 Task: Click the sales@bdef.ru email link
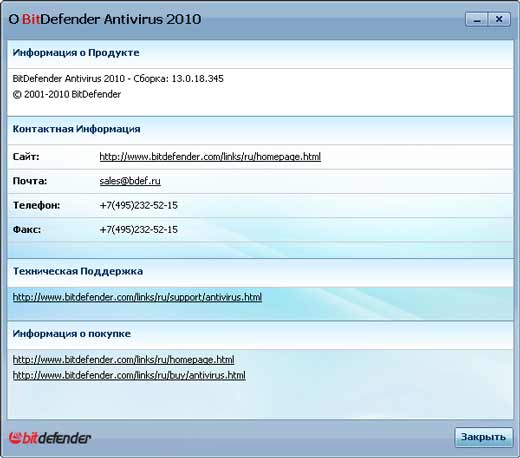coord(130,181)
